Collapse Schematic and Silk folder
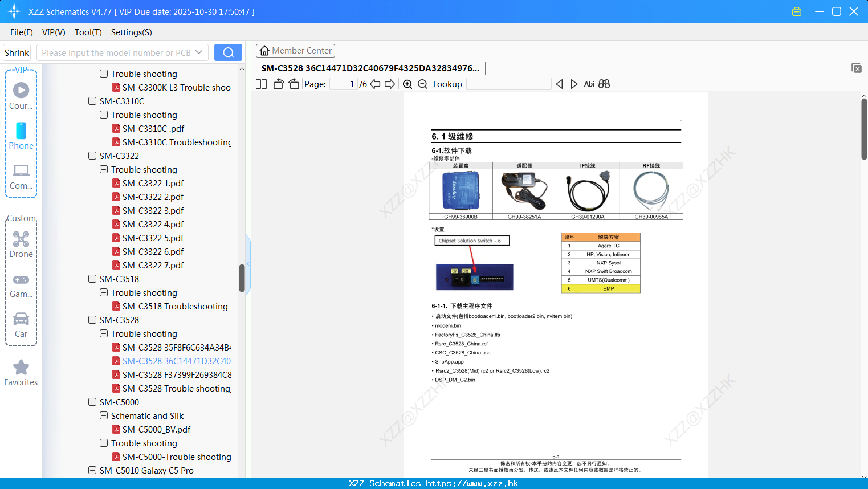Viewport: 868px width, 489px height. point(104,415)
